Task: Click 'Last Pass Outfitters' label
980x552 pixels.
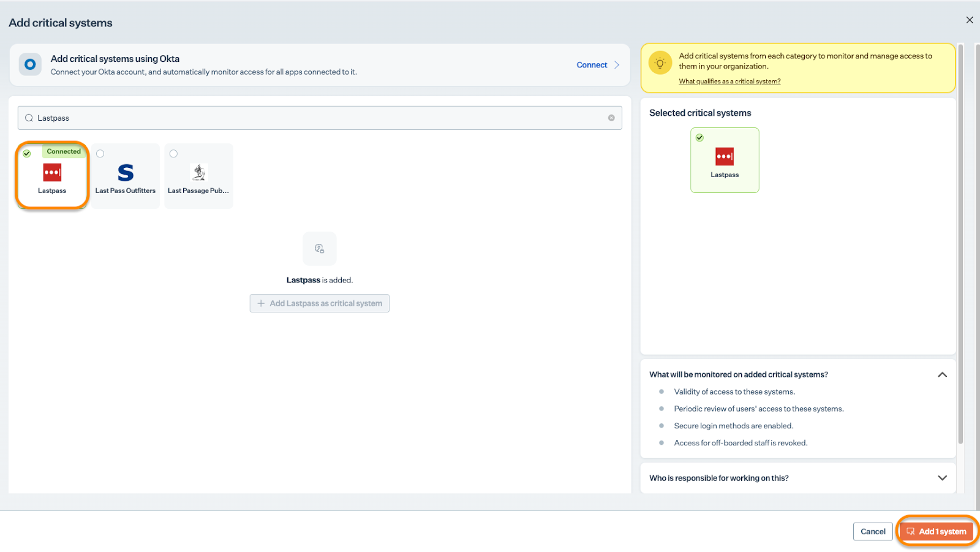Action: (126, 191)
